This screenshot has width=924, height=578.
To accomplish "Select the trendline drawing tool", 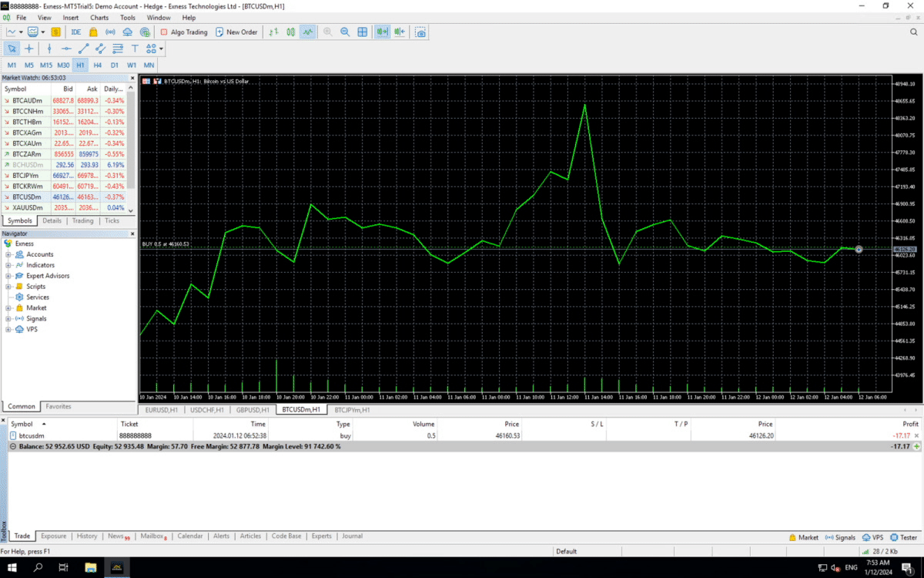I will point(83,49).
